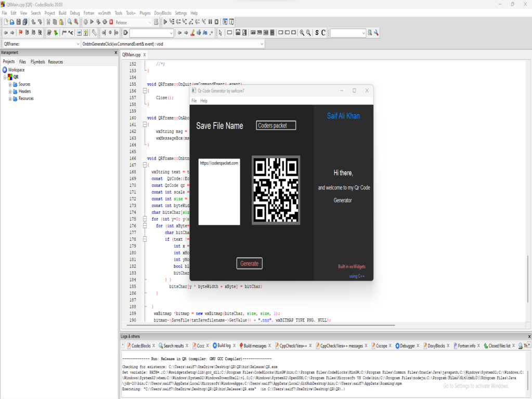Click the Zoom in magnifier icon
This screenshot has width=532, height=399.
pos(302,33)
